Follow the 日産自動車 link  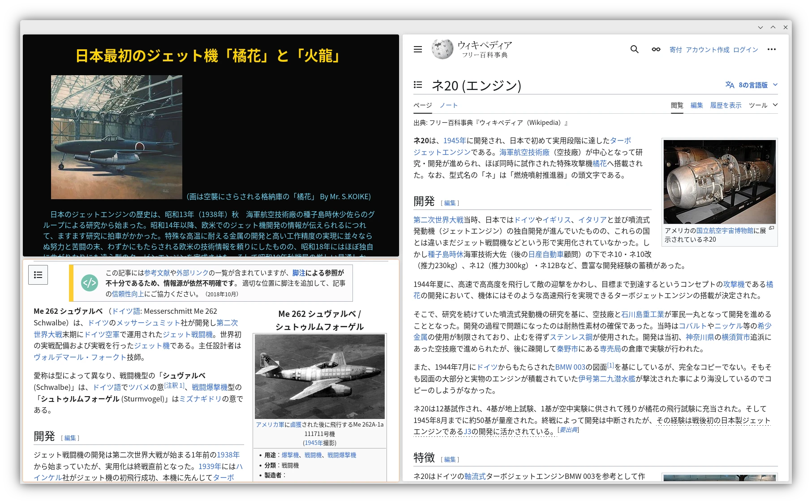tap(546, 254)
